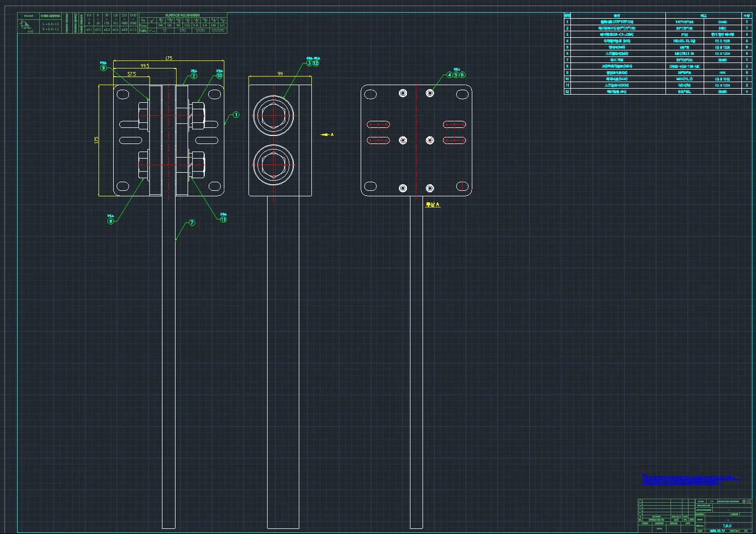Select balloon number 10
The height and width of the screenshot is (534, 756).
pyautogui.click(x=219, y=76)
